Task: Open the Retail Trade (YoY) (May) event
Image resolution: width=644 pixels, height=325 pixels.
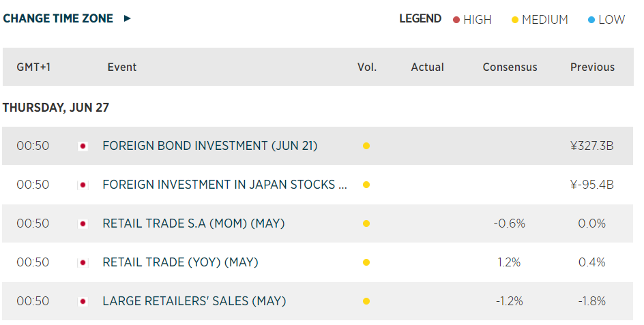Action: [x=180, y=262]
